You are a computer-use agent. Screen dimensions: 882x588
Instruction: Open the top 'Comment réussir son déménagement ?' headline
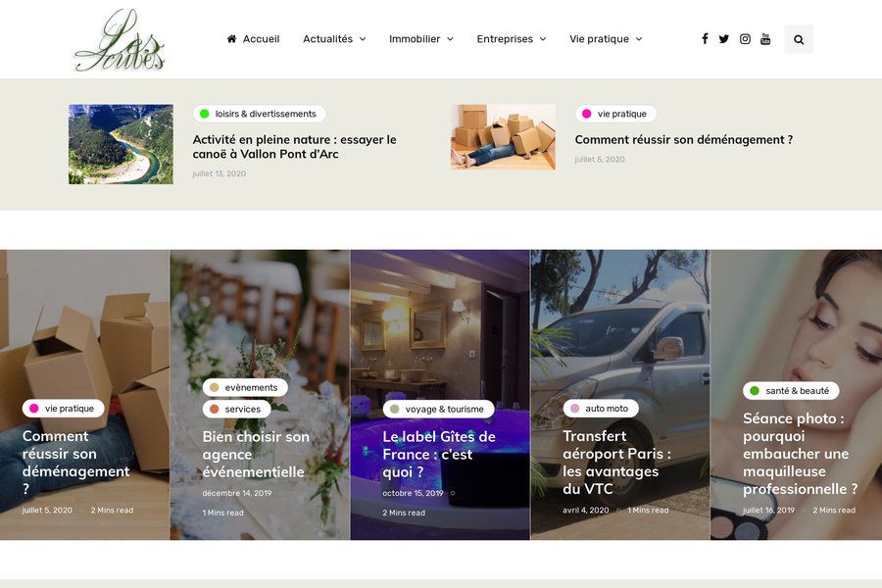tap(683, 139)
